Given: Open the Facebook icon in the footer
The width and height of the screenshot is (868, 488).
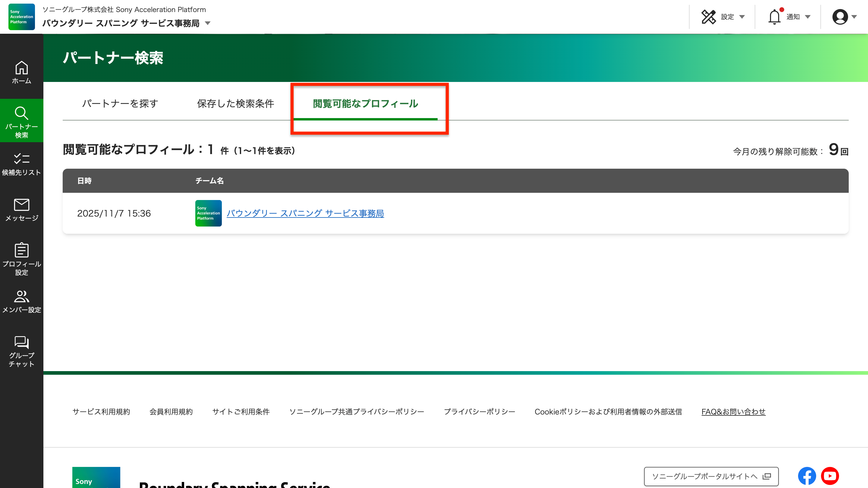Looking at the screenshot, I should click(x=807, y=476).
